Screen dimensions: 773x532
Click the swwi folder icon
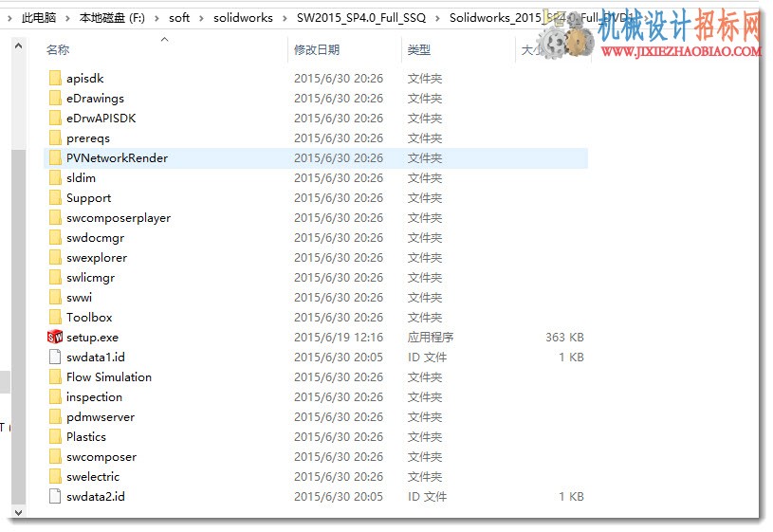[55, 298]
